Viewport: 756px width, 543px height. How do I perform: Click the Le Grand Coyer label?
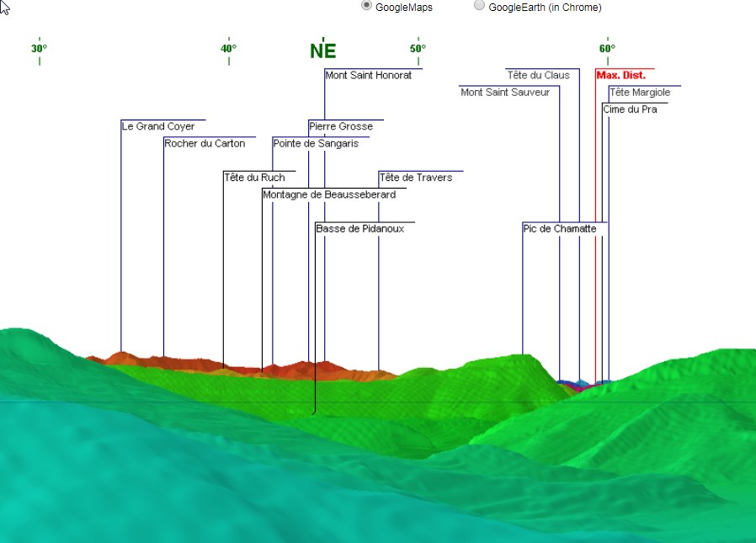[x=158, y=126]
